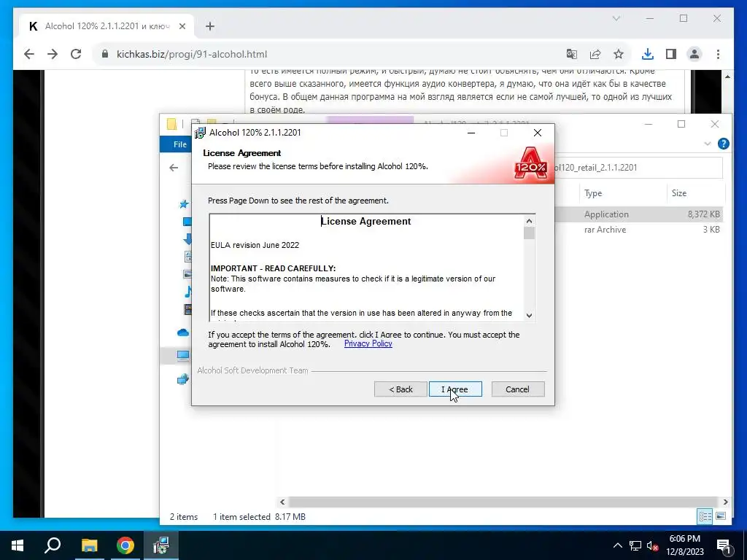Viewport: 747px width, 560px height.
Task: Sort files by Size column
Action: pyautogui.click(x=679, y=192)
